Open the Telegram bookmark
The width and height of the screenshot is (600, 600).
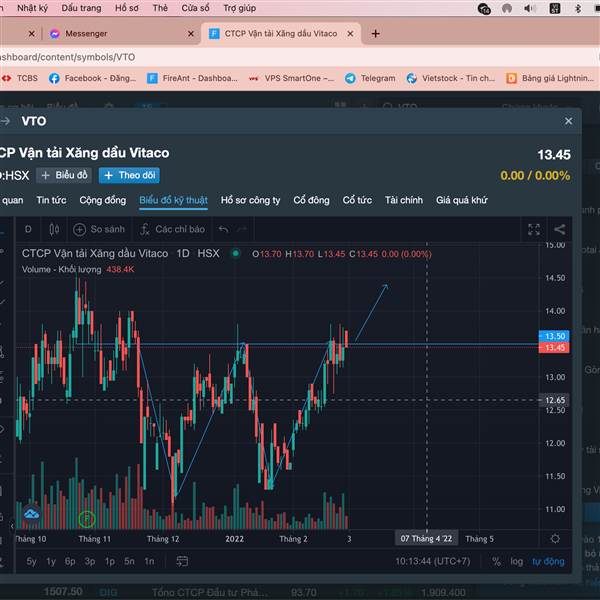(x=370, y=78)
